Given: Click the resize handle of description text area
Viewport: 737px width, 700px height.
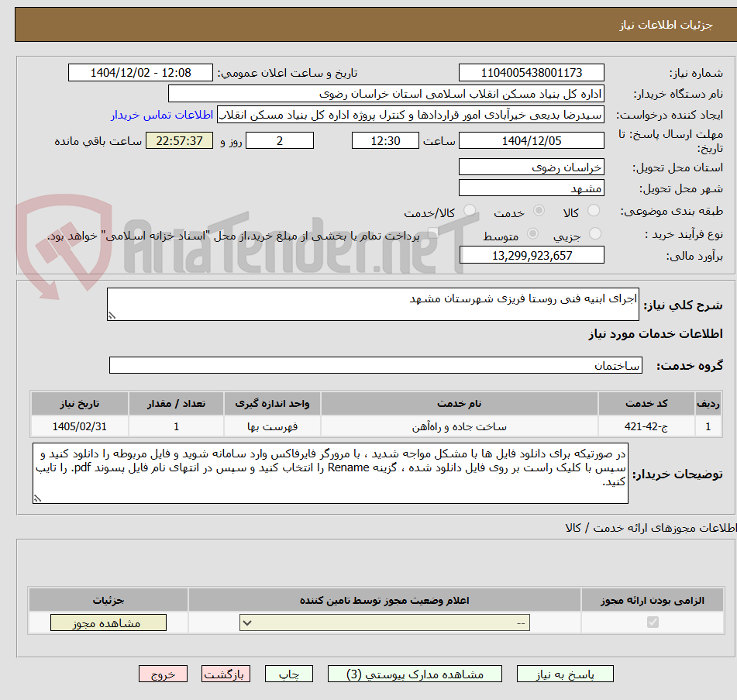Looking at the screenshot, I should pos(112,316).
